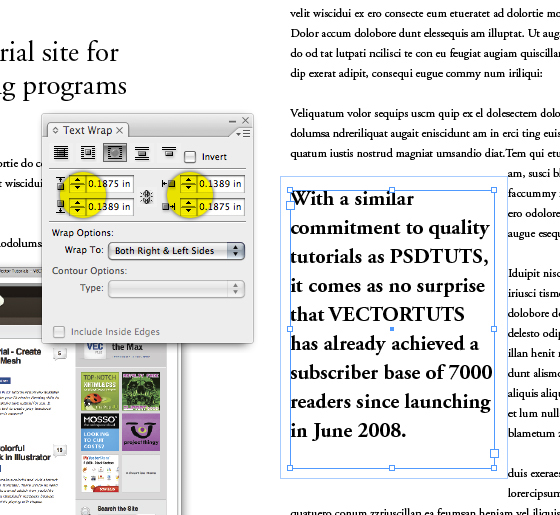The width and height of the screenshot is (560, 515).
Task: Select Jump to Next Column icon
Action: click(x=169, y=151)
